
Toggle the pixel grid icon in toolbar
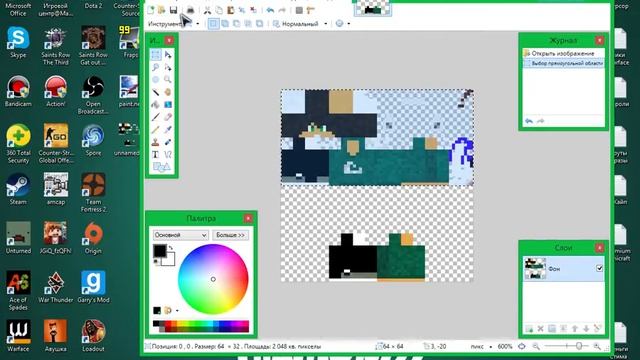click(299, 10)
